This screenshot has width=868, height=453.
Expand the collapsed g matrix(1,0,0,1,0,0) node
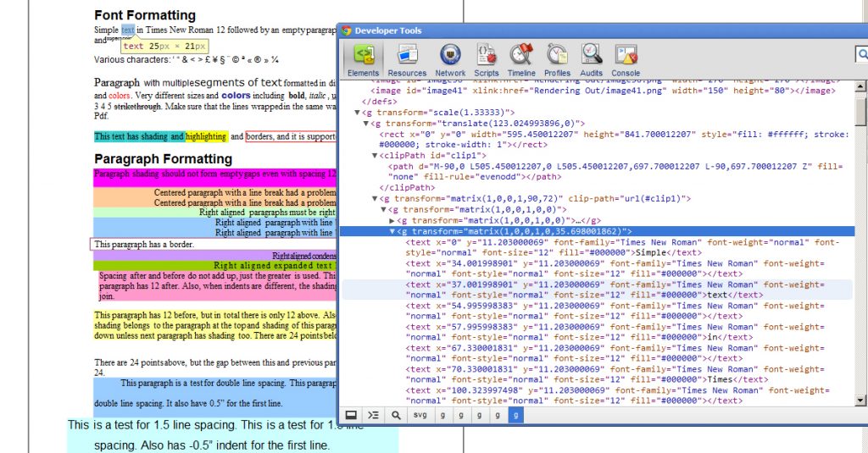tap(392, 220)
